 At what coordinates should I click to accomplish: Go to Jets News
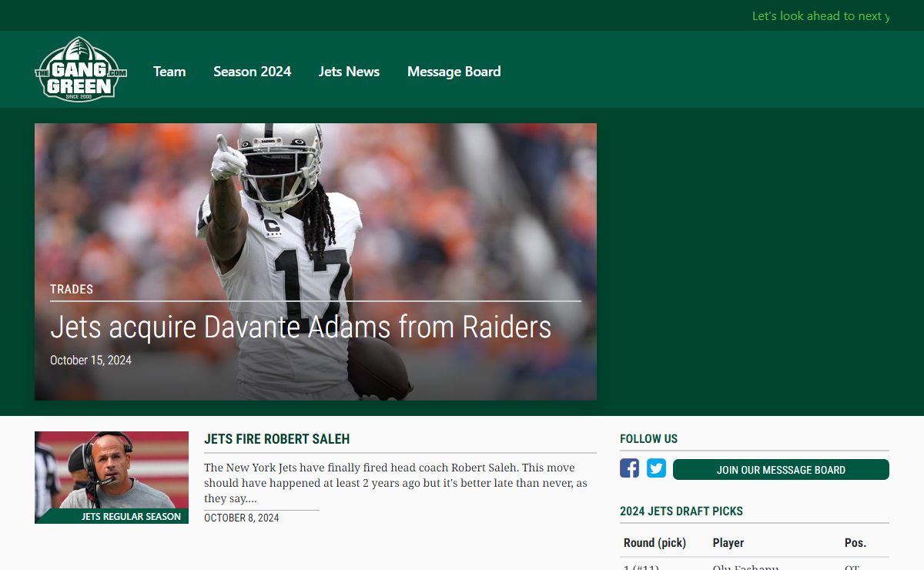pos(350,72)
